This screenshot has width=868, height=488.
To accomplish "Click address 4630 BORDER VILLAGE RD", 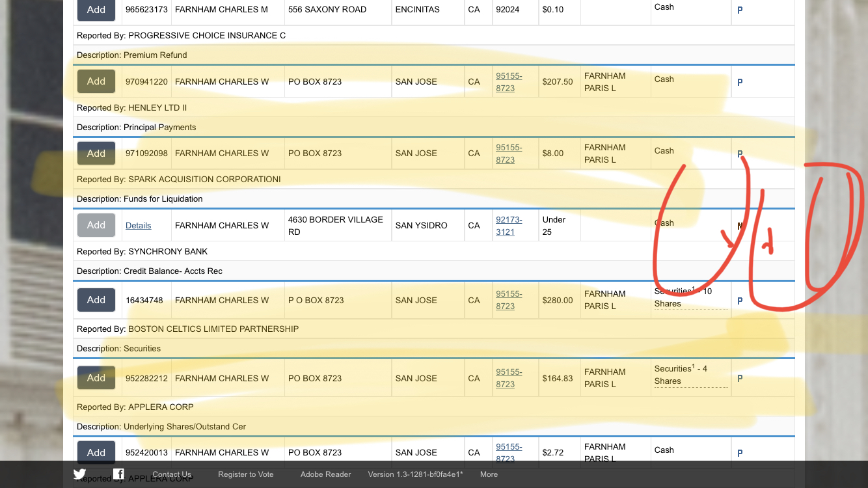I will (336, 225).
